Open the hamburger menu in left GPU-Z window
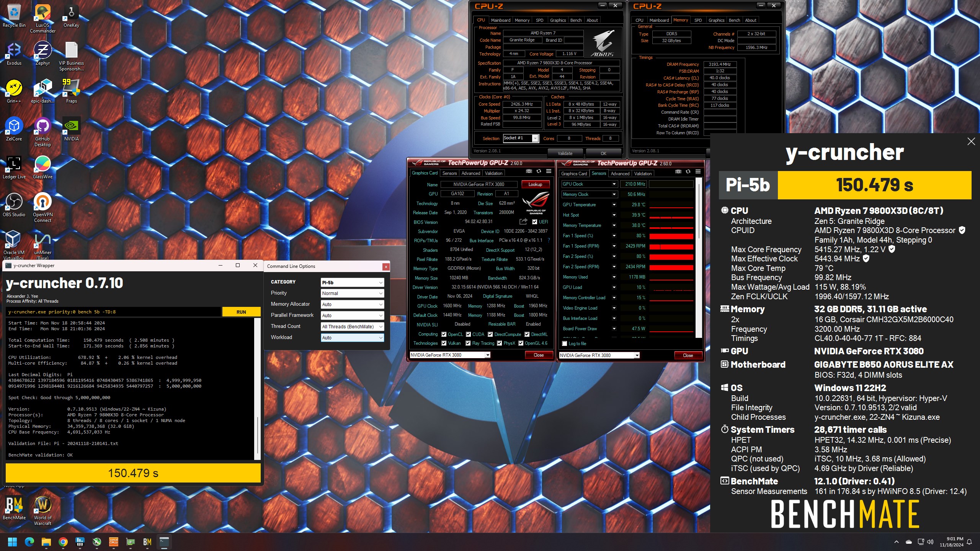Image resolution: width=980 pixels, height=551 pixels. click(x=549, y=171)
